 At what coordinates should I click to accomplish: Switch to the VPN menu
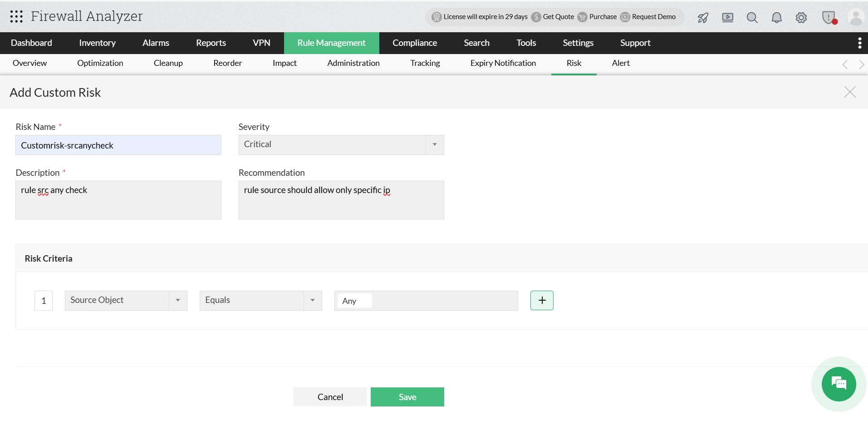point(261,43)
